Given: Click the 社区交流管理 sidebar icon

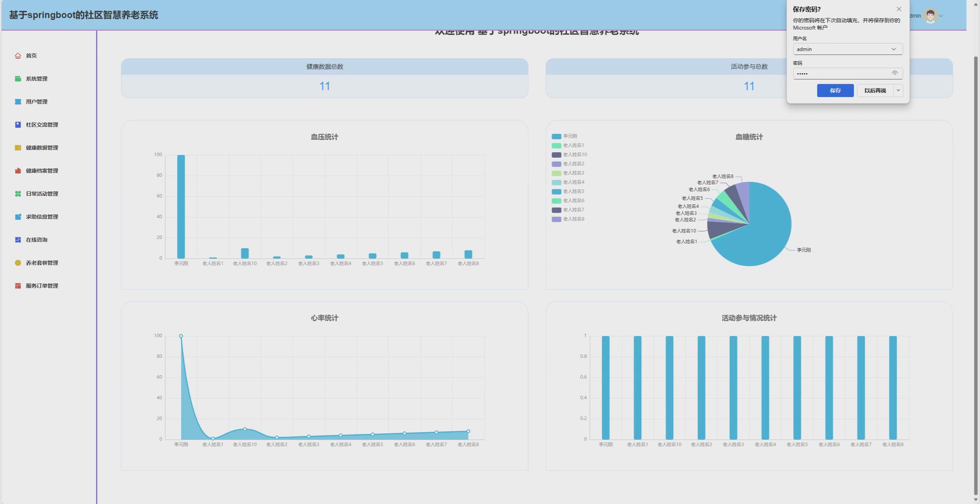Looking at the screenshot, I should tap(18, 125).
